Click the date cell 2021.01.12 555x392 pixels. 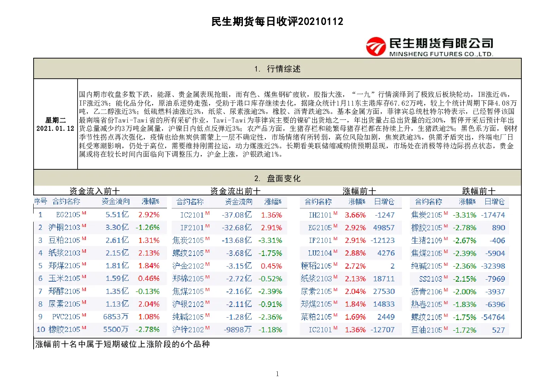55,129
